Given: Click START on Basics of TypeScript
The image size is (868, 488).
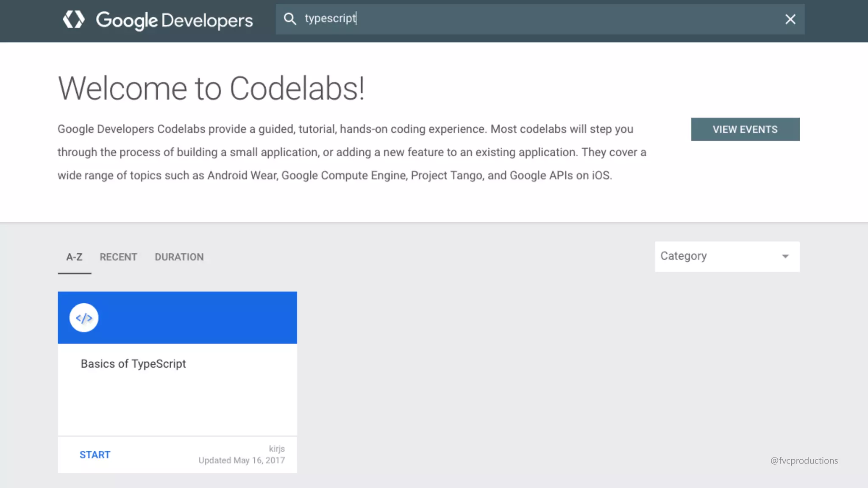Looking at the screenshot, I should click(x=95, y=455).
